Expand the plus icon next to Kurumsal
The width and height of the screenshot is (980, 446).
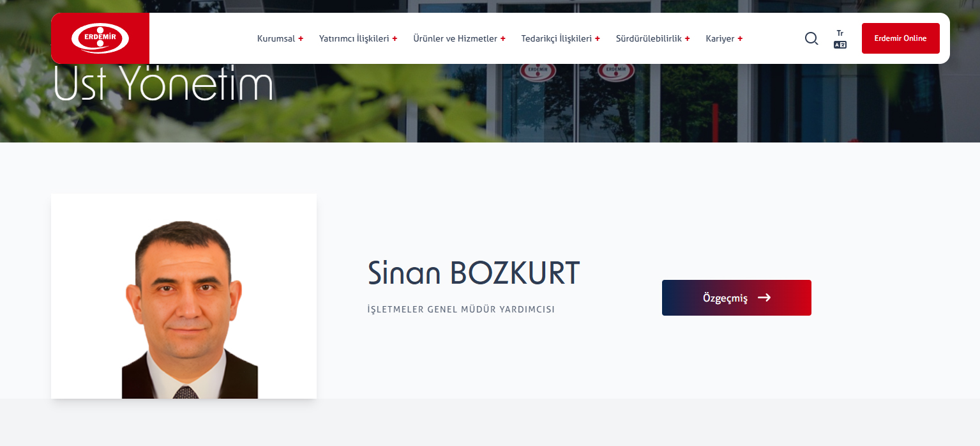(x=301, y=38)
